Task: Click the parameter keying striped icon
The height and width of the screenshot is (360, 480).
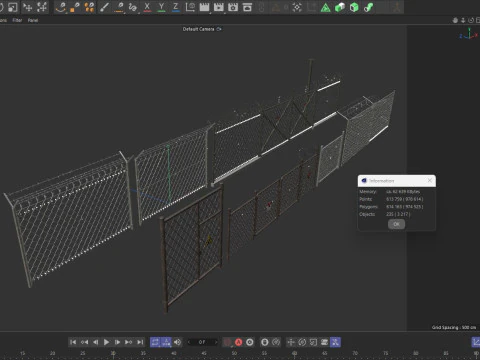Action: click(x=324, y=342)
